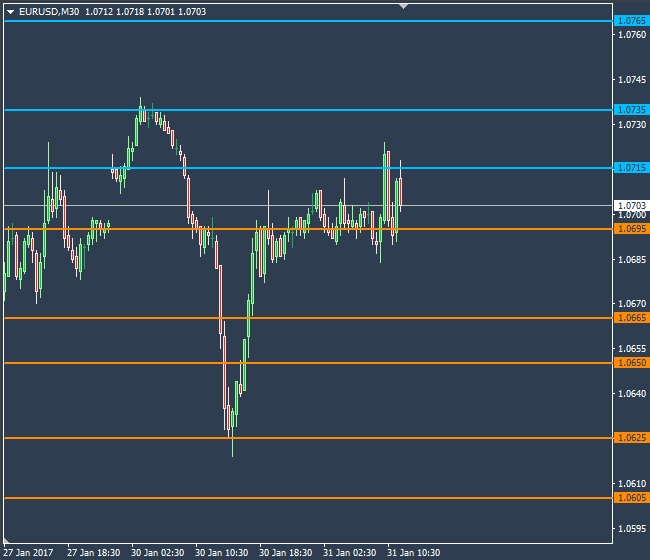
Task: Click the 1.0595 value on price scale
Action: pos(631,528)
